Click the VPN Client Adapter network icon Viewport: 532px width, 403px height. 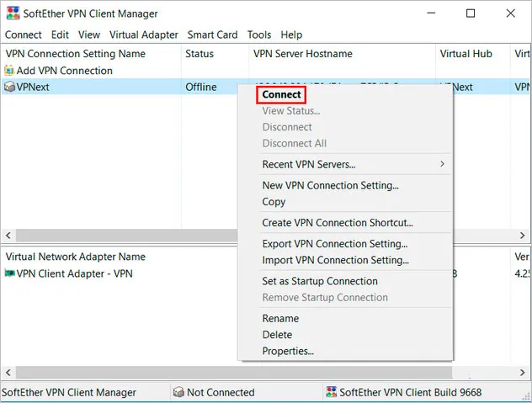point(9,273)
